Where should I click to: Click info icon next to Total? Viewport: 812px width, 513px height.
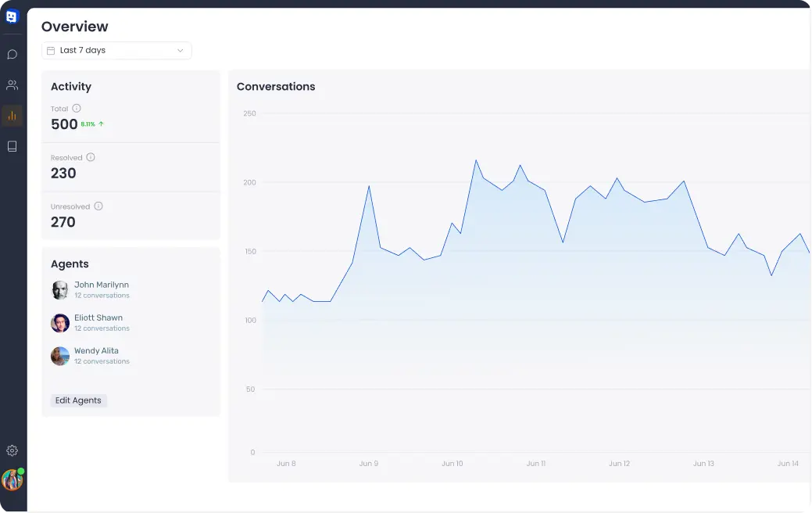coord(77,109)
